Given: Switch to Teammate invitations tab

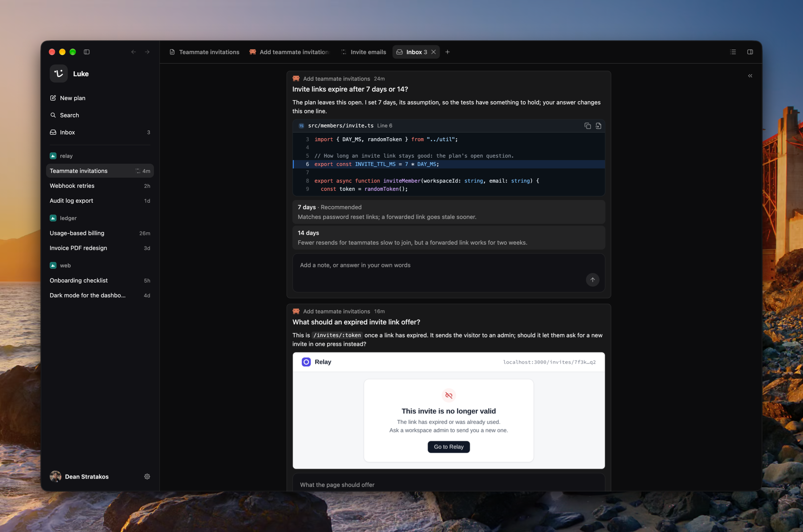Looking at the screenshot, I should [204, 52].
